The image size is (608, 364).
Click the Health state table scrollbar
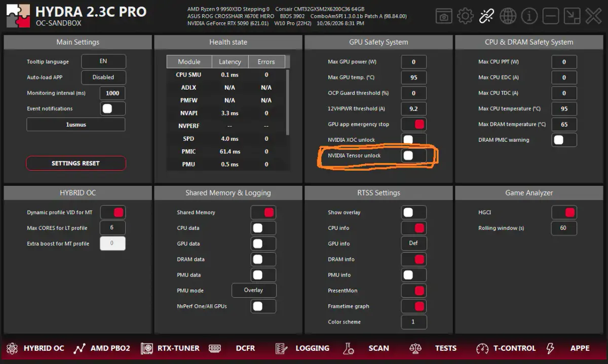pos(288,101)
